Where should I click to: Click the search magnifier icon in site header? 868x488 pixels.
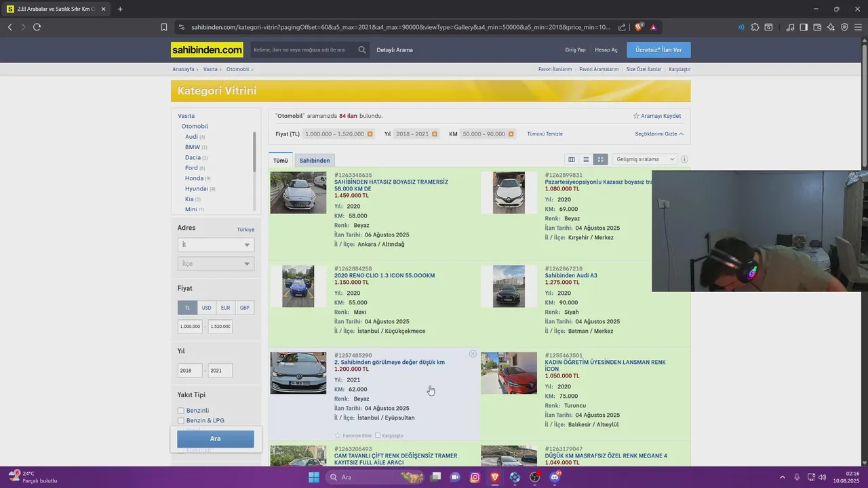tap(362, 49)
